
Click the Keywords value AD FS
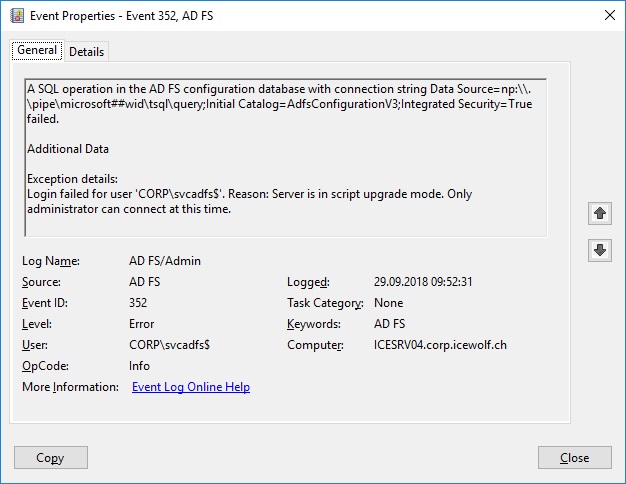[390, 323]
